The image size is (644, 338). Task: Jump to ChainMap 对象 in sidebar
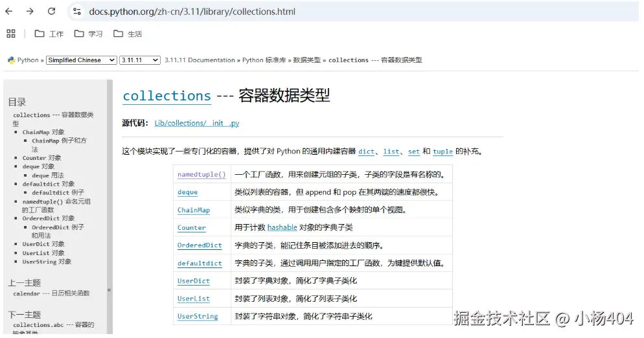coord(43,132)
